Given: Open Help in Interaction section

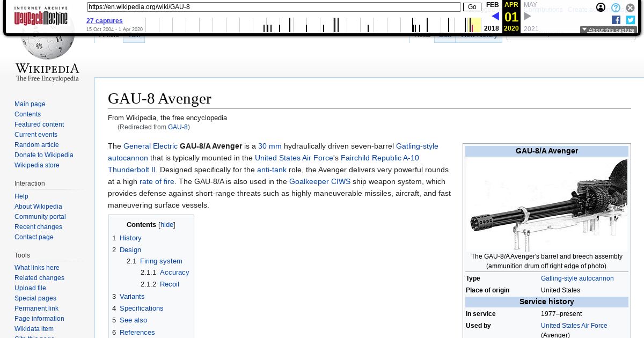Looking at the screenshot, I should 21,196.
